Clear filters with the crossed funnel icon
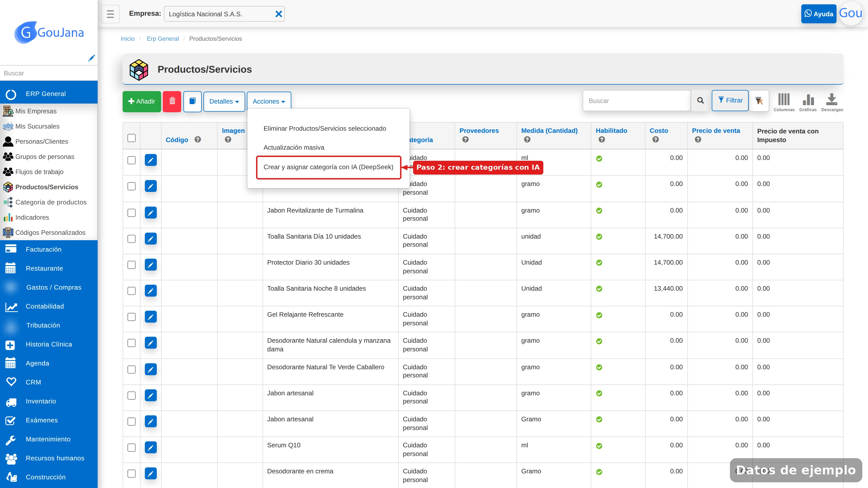The width and height of the screenshot is (868, 488). (759, 100)
